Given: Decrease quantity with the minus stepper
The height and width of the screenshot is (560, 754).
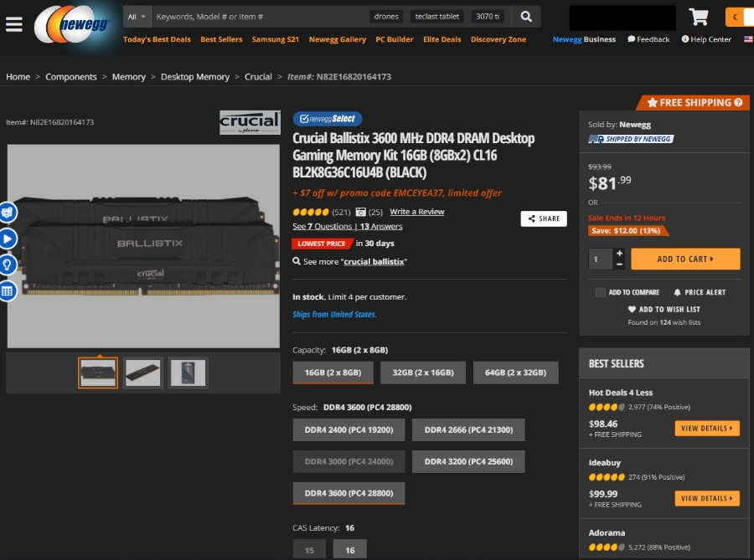Looking at the screenshot, I should pos(619,265).
